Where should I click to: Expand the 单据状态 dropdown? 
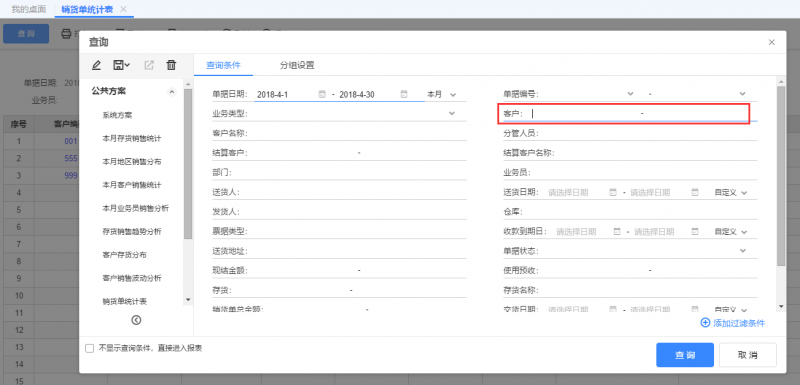pyautogui.click(x=742, y=250)
